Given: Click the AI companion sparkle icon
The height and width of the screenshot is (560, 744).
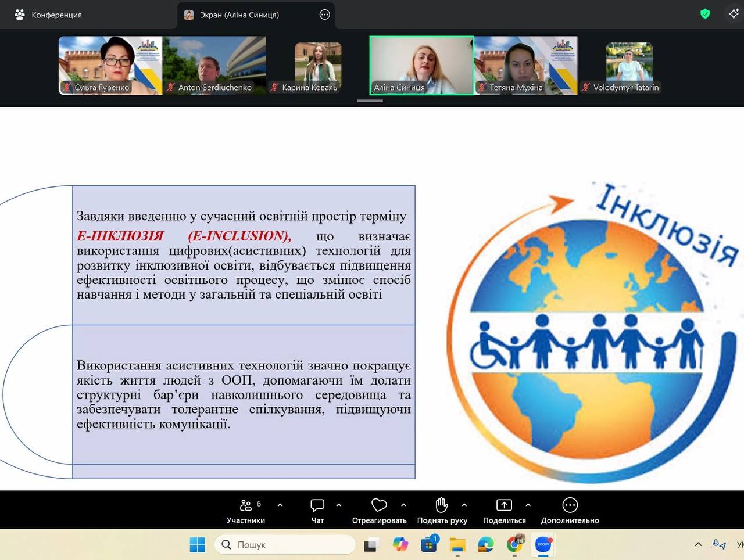Looking at the screenshot, I should [734, 14].
